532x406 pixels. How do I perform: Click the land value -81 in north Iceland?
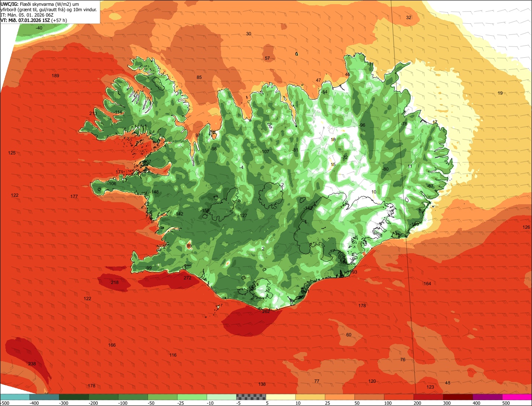click(x=296, y=150)
